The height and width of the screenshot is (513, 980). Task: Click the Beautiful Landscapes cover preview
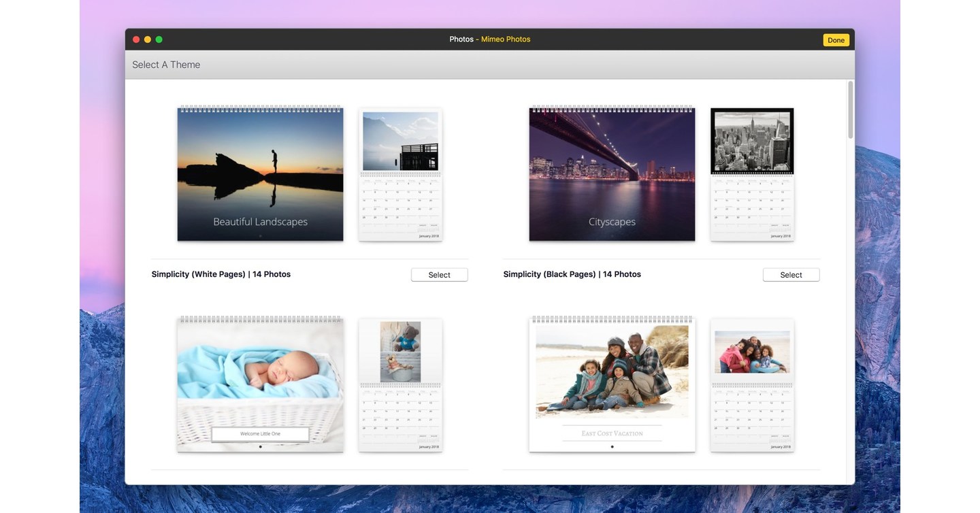260,173
